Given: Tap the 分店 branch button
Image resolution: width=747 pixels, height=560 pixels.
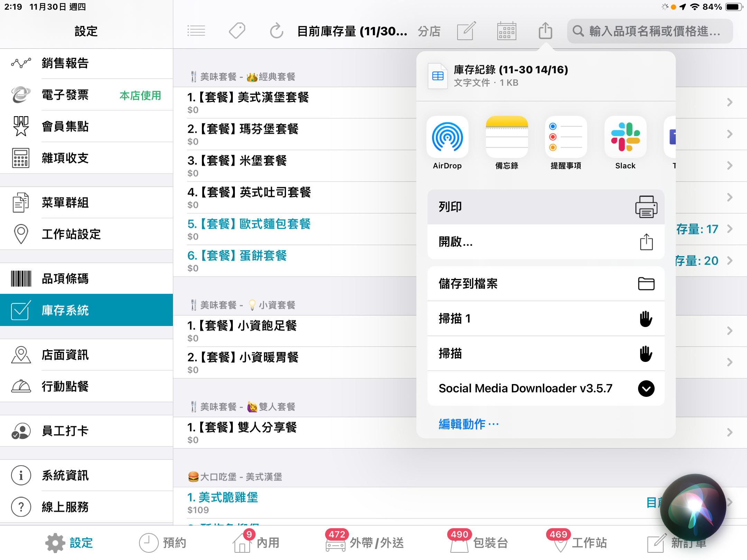Looking at the screenshot, I should tap(429, 31).
